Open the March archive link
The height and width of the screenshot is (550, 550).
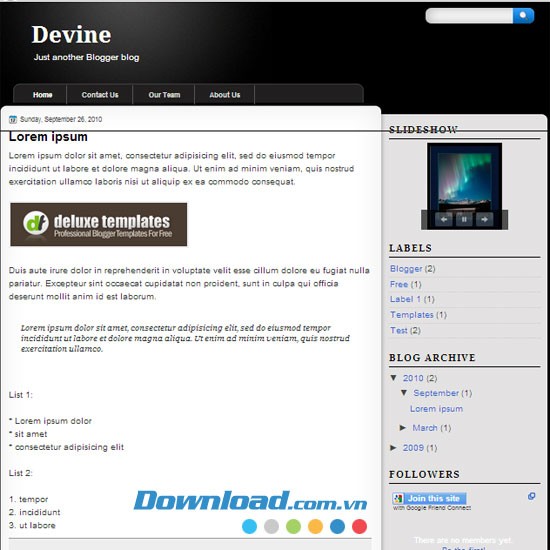point(425,428)
